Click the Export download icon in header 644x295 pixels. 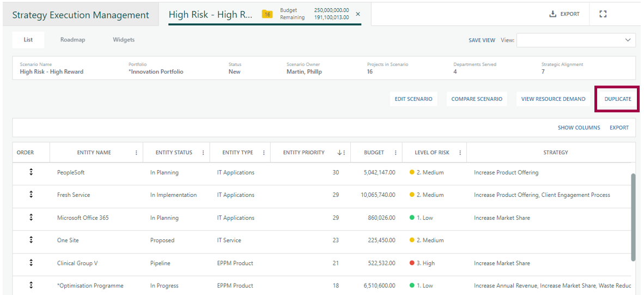pos(552,14)
